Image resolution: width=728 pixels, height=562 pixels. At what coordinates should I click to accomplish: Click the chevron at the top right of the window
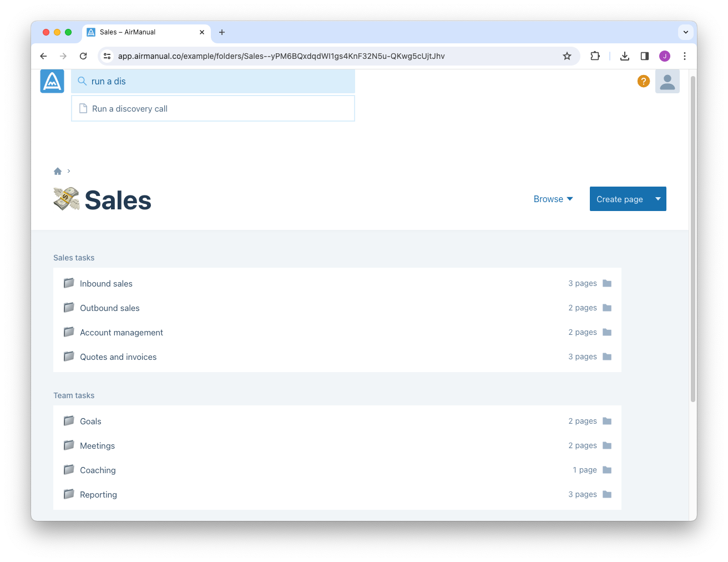point(686,32)
